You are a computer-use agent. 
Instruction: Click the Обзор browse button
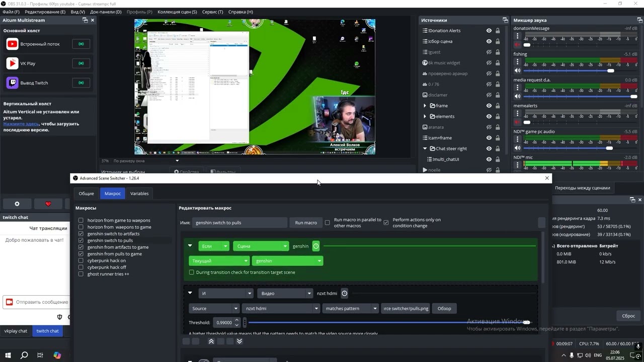[x=444, y=308]
